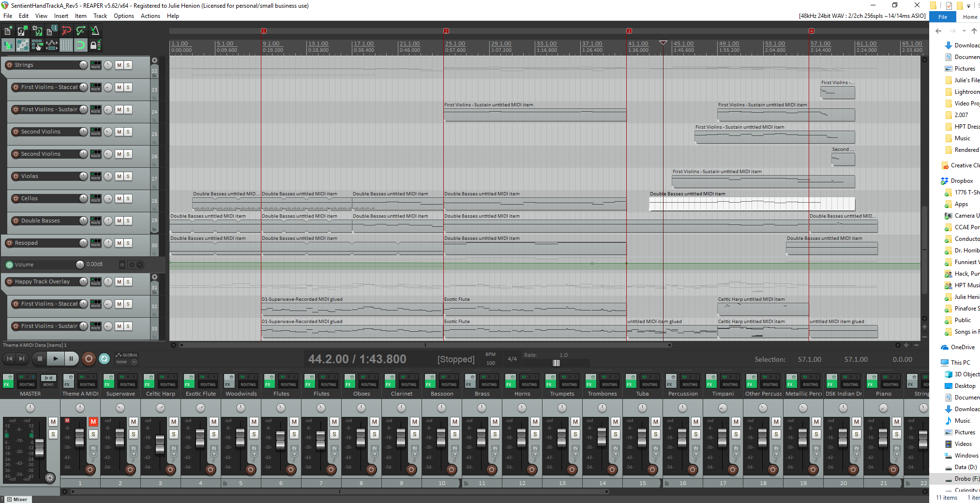This screenshot has width=980, height=503.
Task: Toggle the repeat loop button
Action: pyautogui.click(x=104, y=358)
